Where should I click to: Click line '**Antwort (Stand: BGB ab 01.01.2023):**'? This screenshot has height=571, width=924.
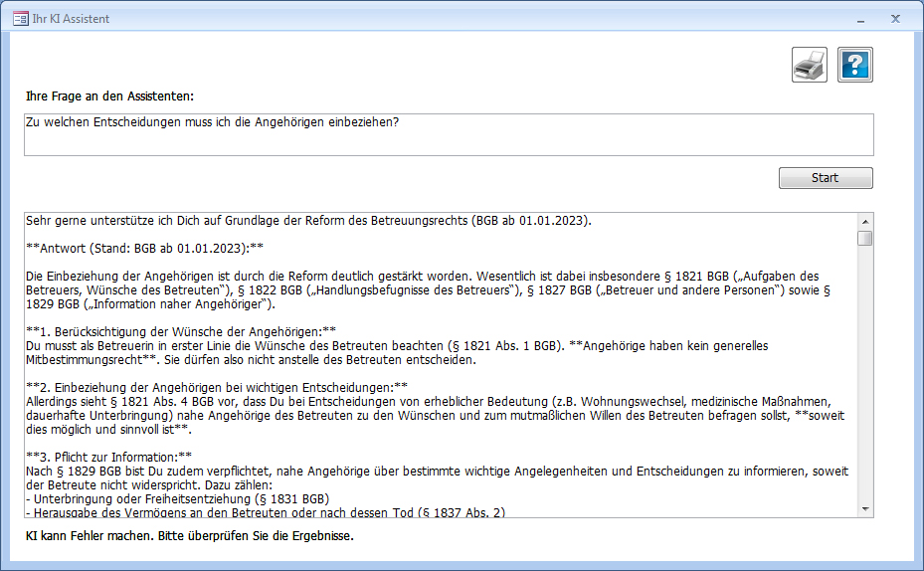[144, 248]
